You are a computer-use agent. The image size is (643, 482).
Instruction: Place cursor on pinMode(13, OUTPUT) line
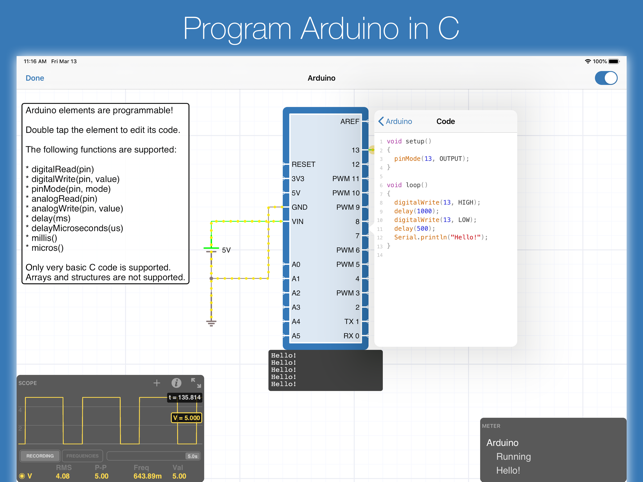431,159
